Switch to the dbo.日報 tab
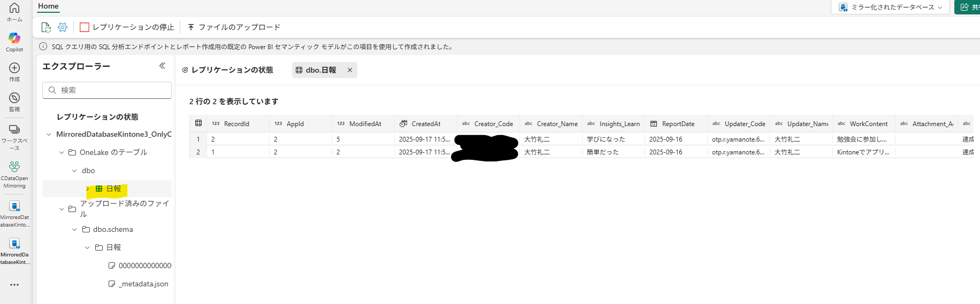This screenshot has height=304, width=980. (x=316, y=70)
